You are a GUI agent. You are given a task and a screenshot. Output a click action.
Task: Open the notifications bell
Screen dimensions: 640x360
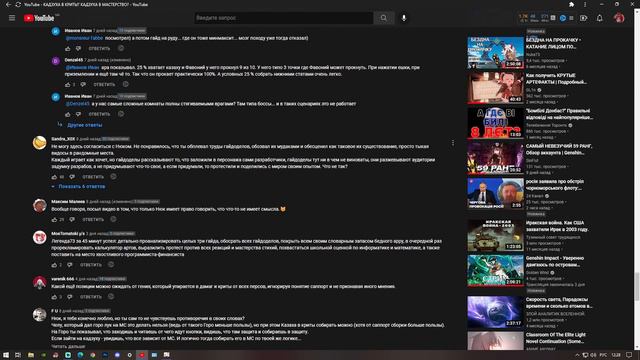click(600, 18)
